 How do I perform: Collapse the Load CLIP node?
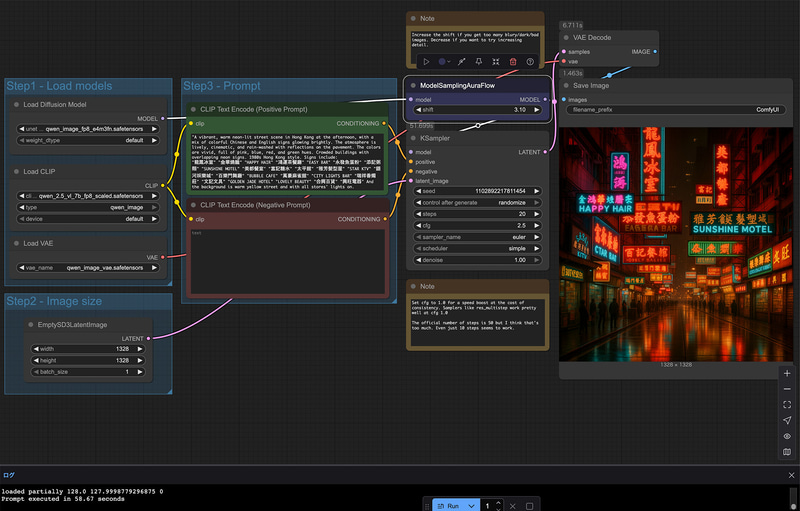[x=17, y=172]
